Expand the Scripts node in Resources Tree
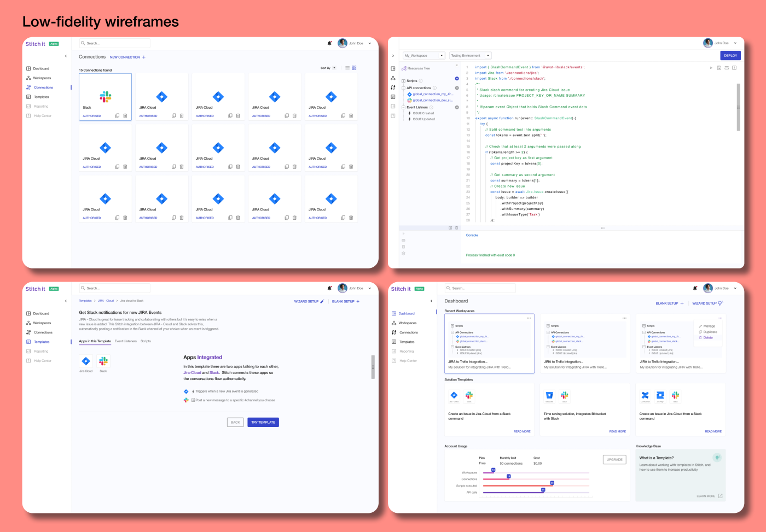Viewport: 766px width, 532px height. point(404,81)
